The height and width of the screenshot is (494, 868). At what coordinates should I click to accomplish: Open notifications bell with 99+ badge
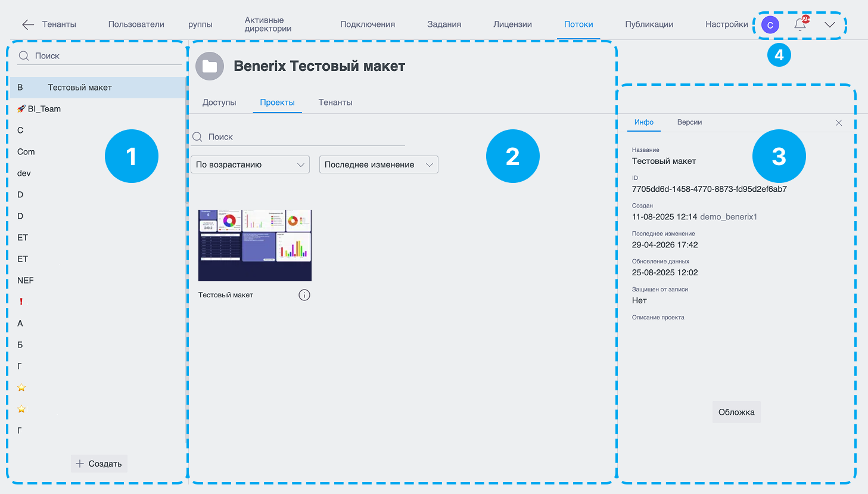(x=801, y=24)
